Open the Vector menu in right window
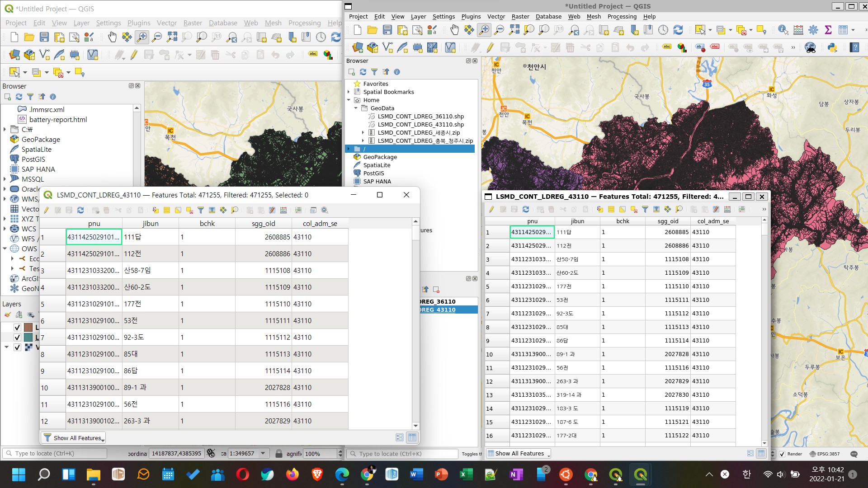This screenshot has width=868, height=488. [496, 17]
